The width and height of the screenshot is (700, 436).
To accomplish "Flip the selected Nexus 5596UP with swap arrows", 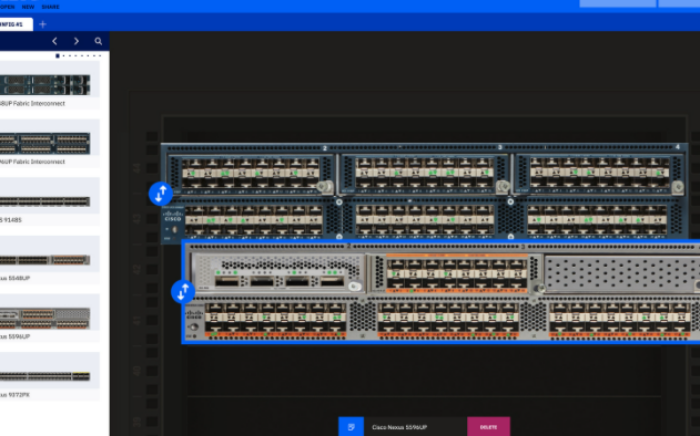I will point(183,292).
